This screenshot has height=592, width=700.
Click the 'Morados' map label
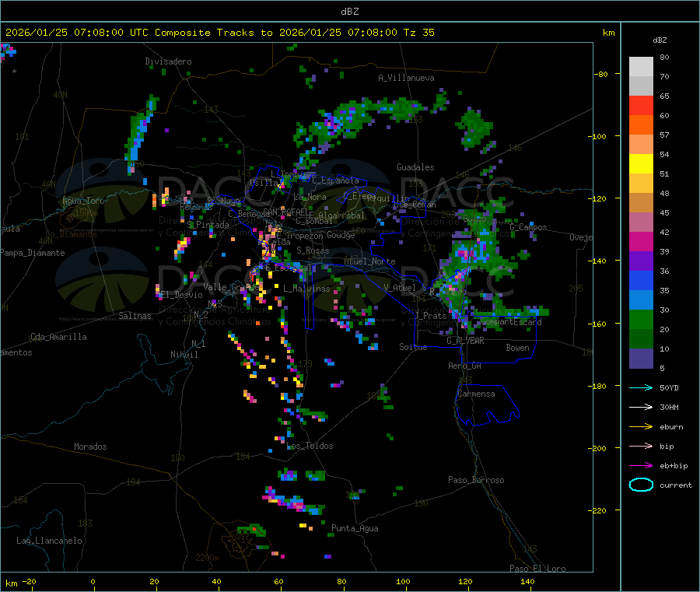[90, 447]
